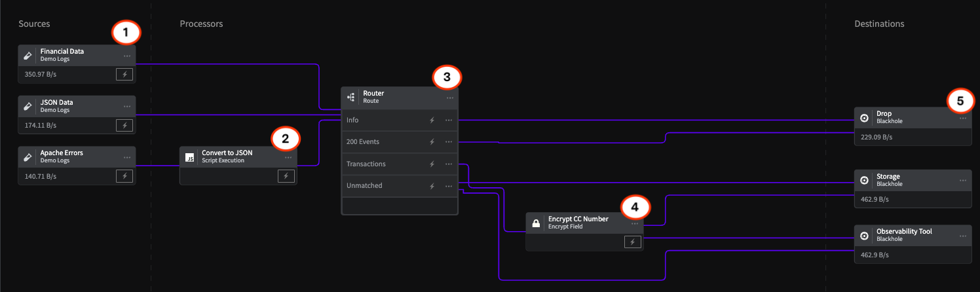This screenshot has height=292, width=980.
Task: Open the ellipsis menu for the Info route
Action: tap(449, 120)
